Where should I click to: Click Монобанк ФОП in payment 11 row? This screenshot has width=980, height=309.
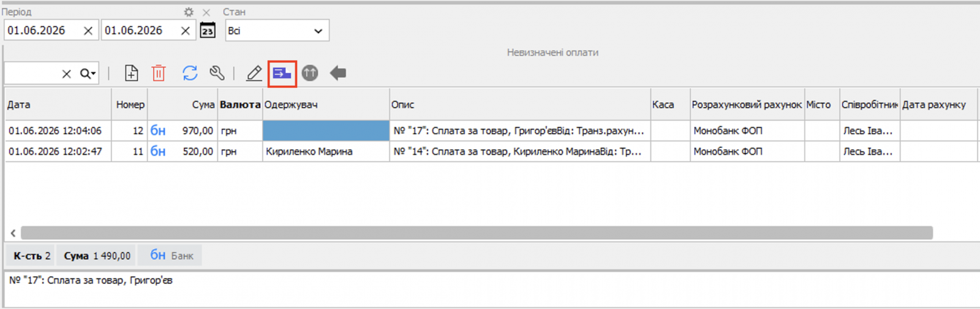747,151
